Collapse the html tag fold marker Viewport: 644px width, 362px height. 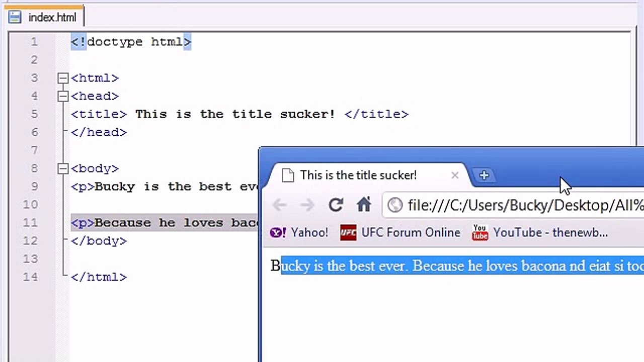coord(63,78)
